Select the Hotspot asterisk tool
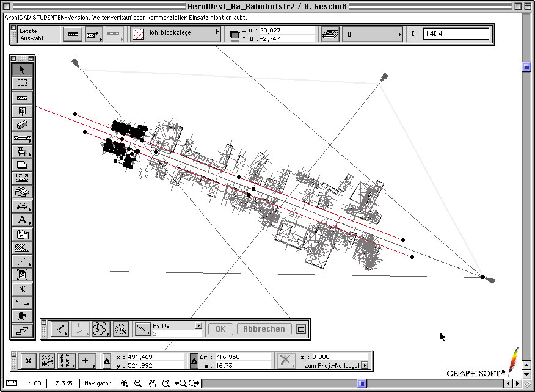The height and width of the screenshot is (392, 535). pos(22,289)
